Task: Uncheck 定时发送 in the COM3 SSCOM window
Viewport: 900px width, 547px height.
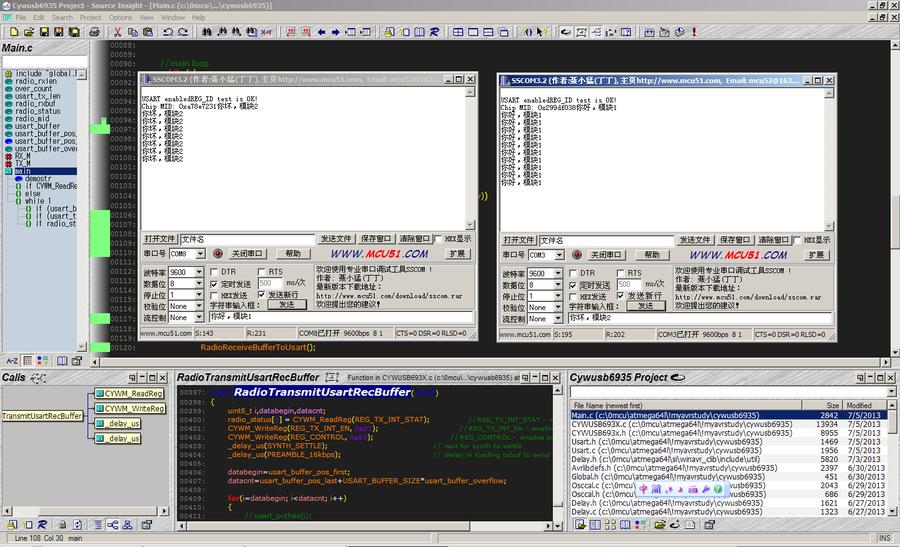Action: (573, 285)
